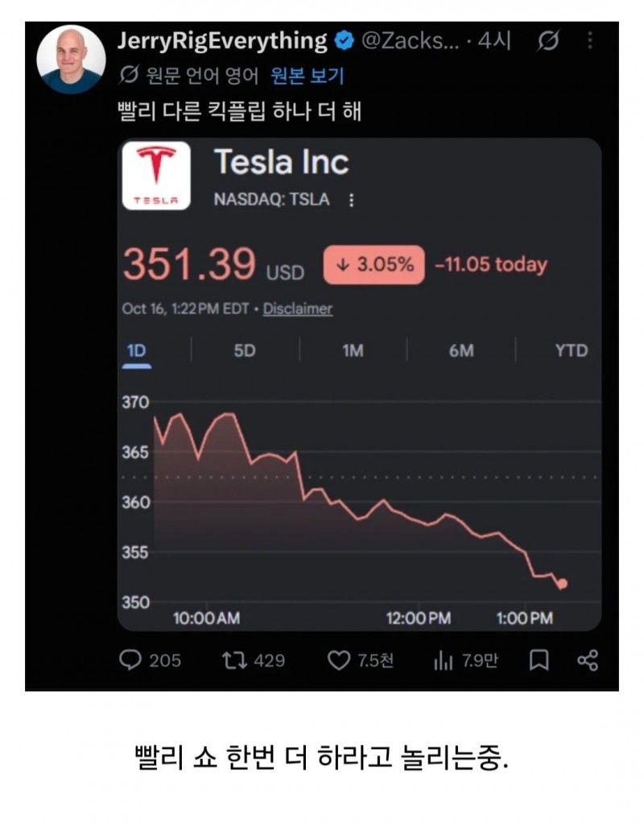Viewport: 644px width, 832px height.
Task: Open the tweet's three-dot more menu
Action: tap(590, 39)
